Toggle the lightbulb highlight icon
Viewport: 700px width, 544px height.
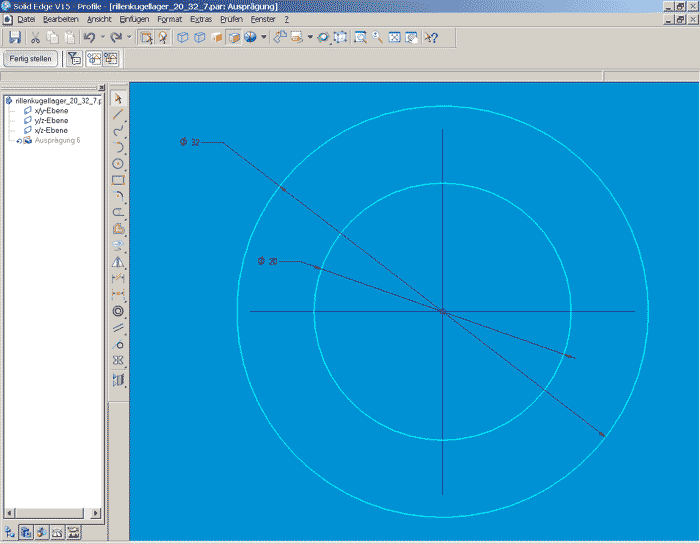(163, 37)
